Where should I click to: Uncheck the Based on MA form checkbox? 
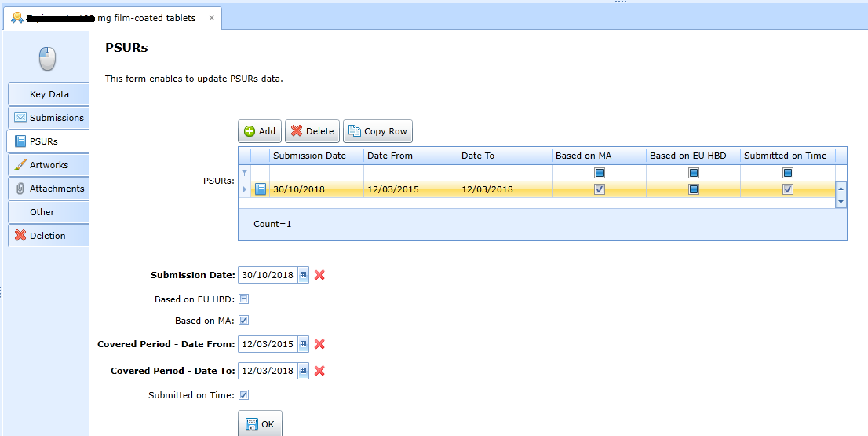[244, 321]
